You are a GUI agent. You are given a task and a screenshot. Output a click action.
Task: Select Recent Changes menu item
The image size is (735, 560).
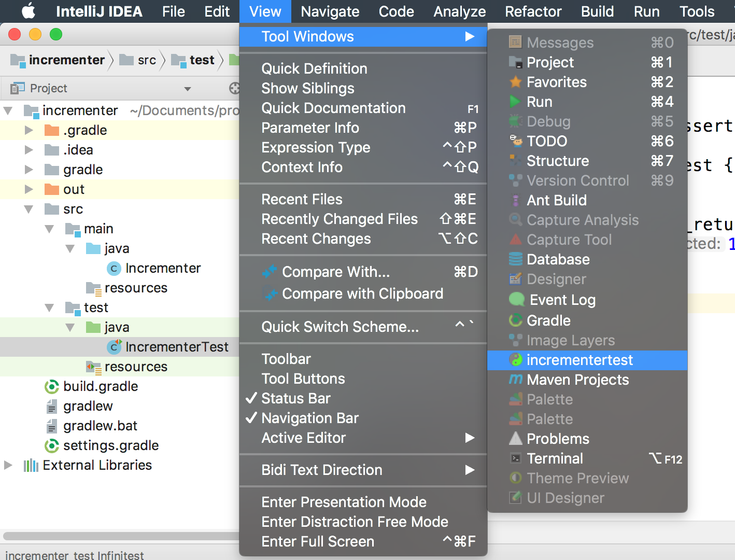click(x=363, y=239)
